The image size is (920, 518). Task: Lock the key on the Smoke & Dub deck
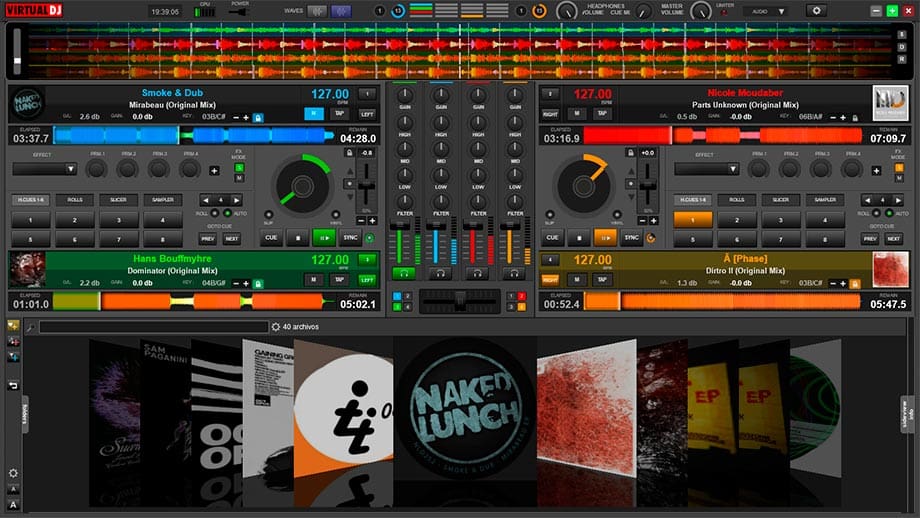tap(258, 118)
